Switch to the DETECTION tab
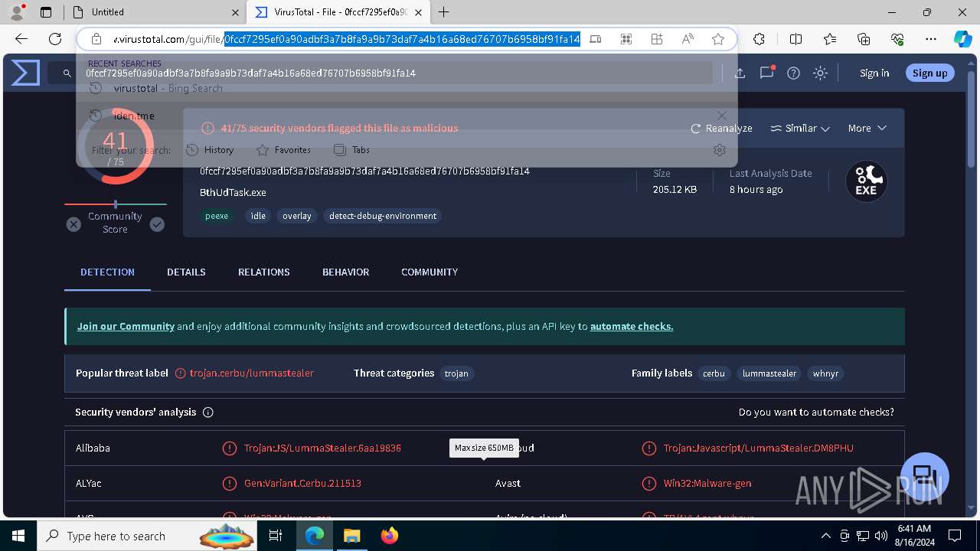The width and height of the screenshot is (980, 551). [107, 272]
